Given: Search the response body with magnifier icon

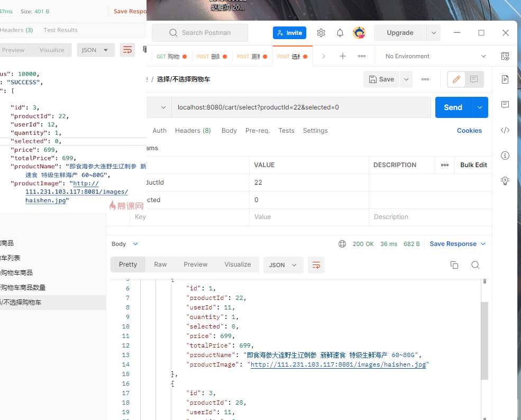Looking at the screenshot, I should tap(476, 265).
